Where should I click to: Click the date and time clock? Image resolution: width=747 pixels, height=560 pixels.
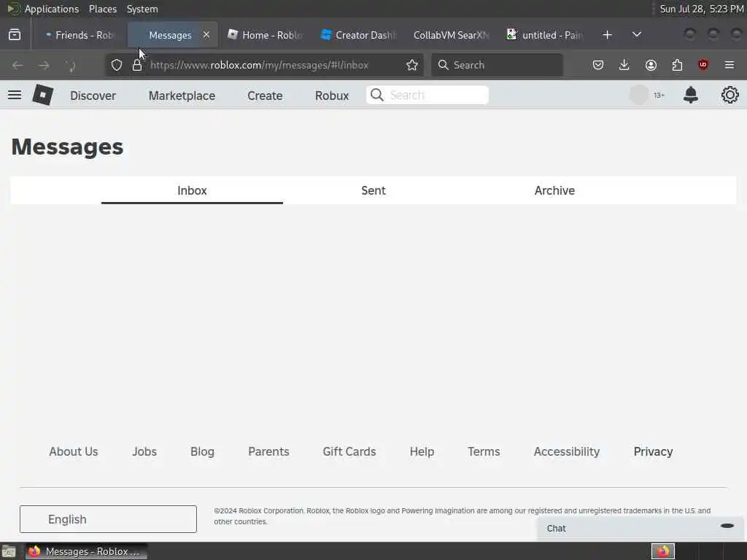pos(701,9)
